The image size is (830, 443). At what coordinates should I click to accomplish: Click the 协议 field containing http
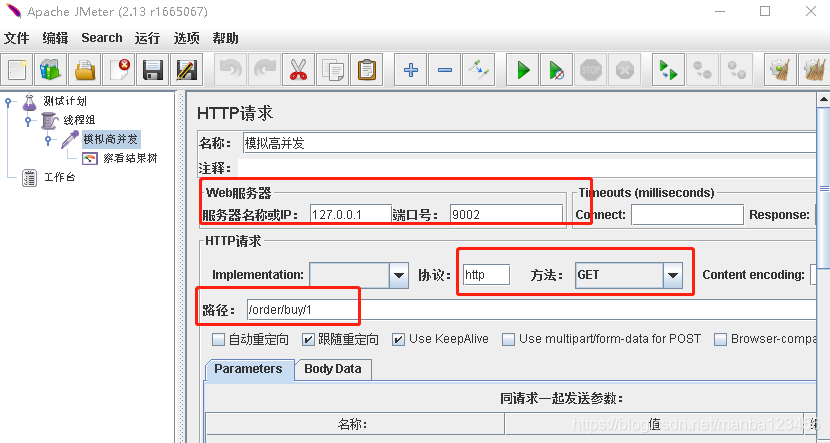point(486,275)
